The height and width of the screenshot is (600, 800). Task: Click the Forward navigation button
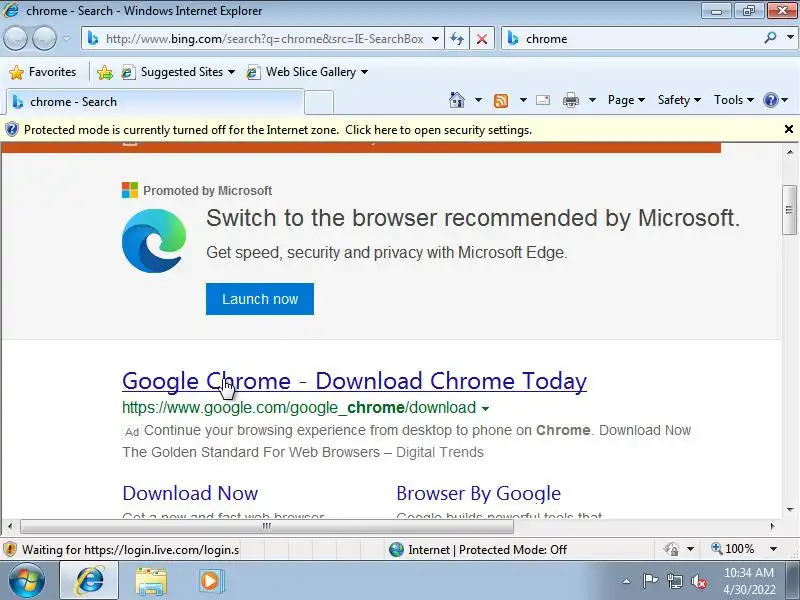pyautogui.click(x=44, y=38)
